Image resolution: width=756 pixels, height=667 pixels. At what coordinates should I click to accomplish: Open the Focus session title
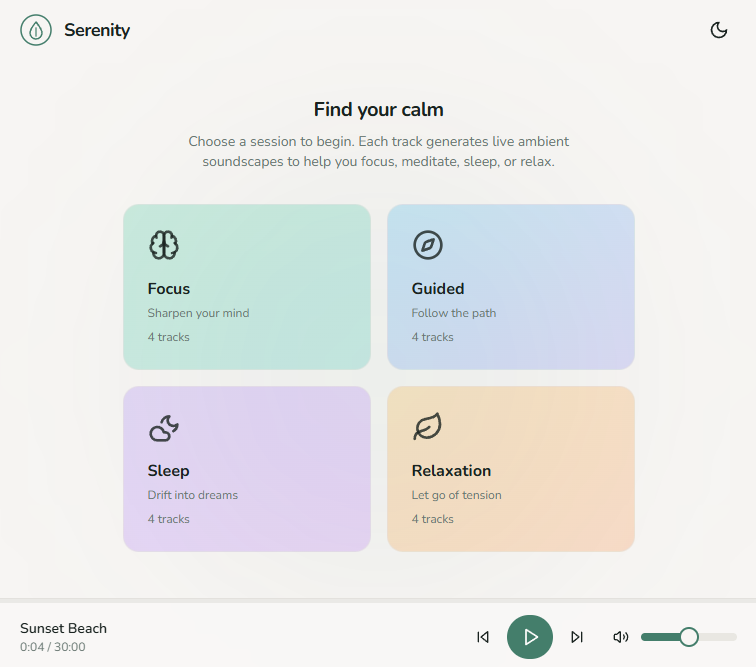169,288
